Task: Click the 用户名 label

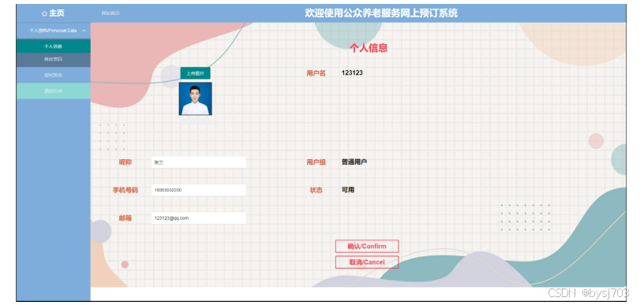Action: 316,73
